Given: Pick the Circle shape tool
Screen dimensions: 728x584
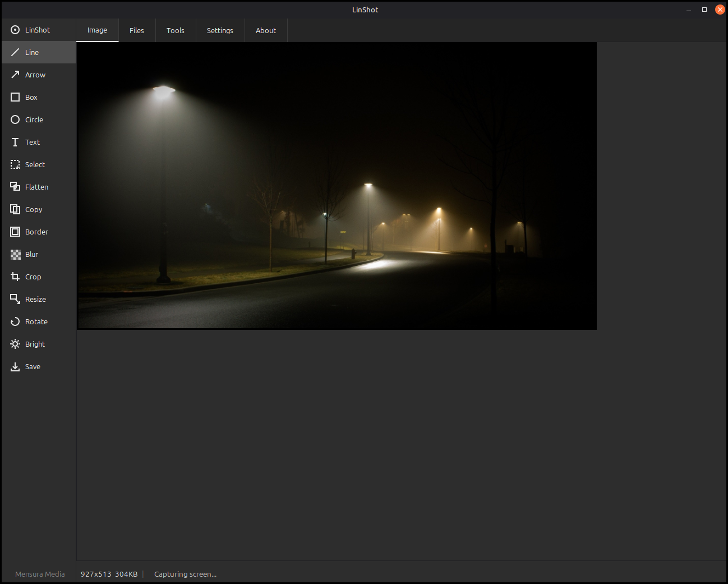Looking at the screenshot, I should 38,119.
